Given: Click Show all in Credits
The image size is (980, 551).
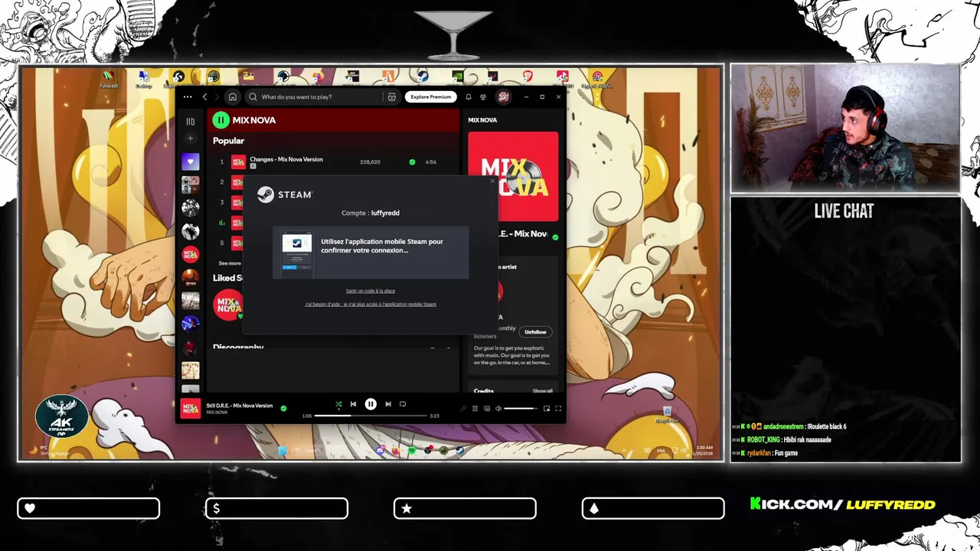Looking at the screenshot, I should point(542,391).
